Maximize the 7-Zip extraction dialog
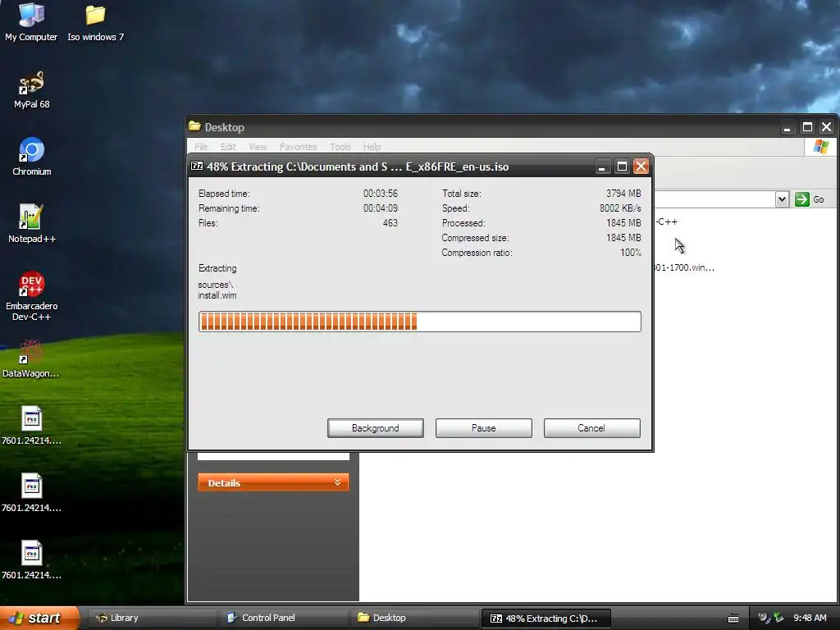 622,167
